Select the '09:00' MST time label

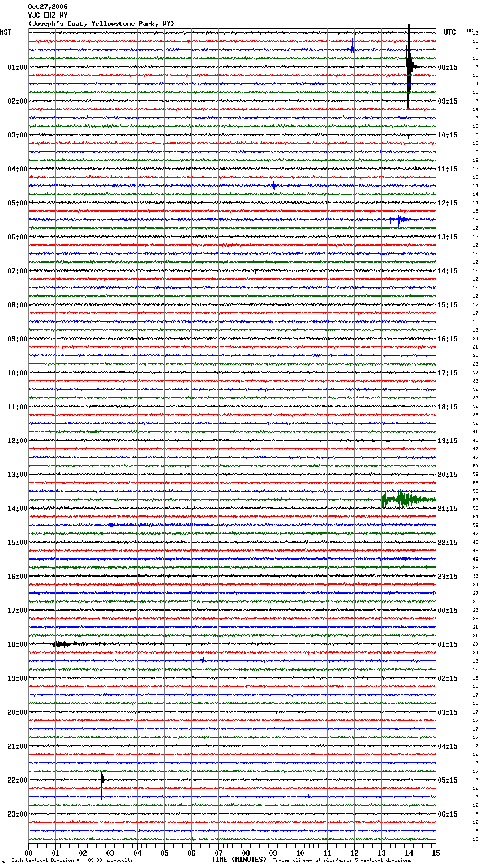pos(18,339)
